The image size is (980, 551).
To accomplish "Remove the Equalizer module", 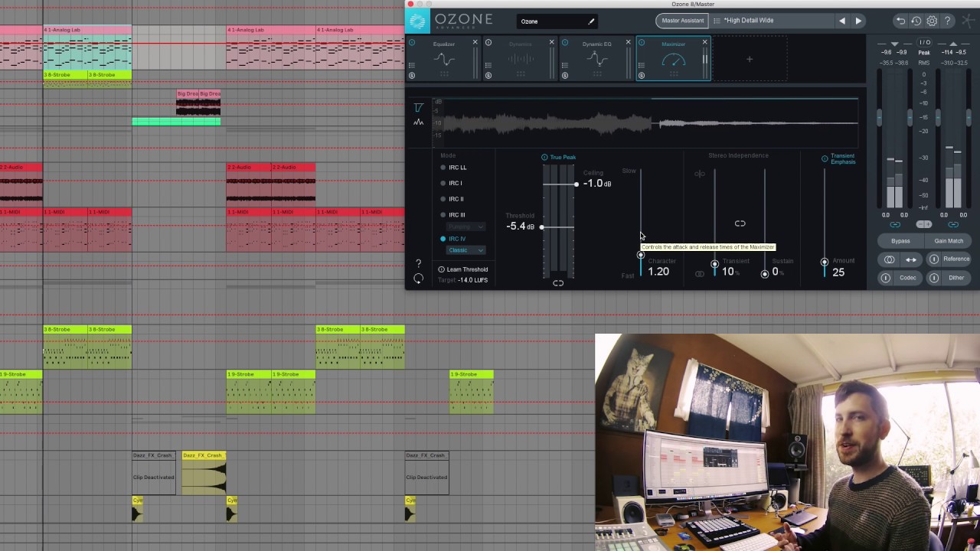I will click(x=475, y=42).
